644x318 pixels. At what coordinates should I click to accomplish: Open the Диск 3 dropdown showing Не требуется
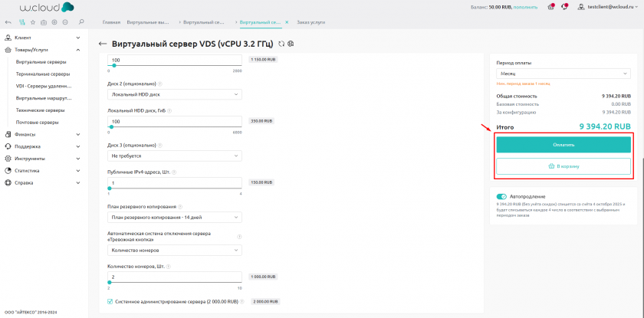(x=175, y=156)
